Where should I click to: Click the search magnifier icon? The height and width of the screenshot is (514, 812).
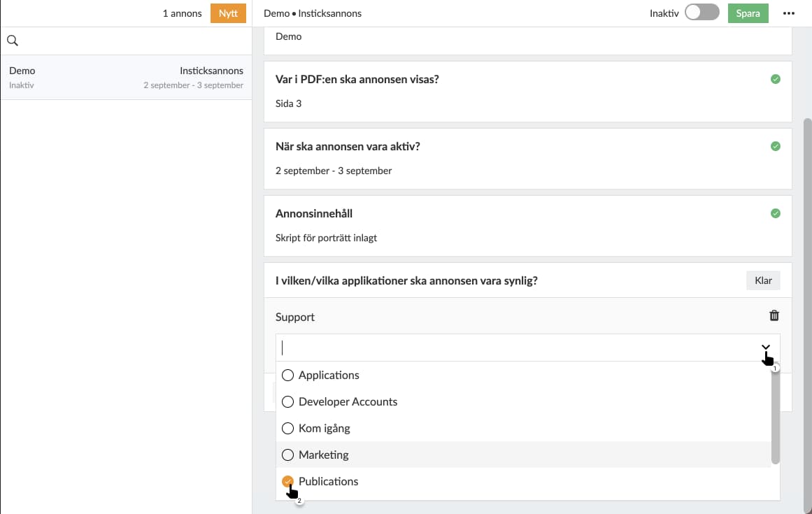click(12, 41)
